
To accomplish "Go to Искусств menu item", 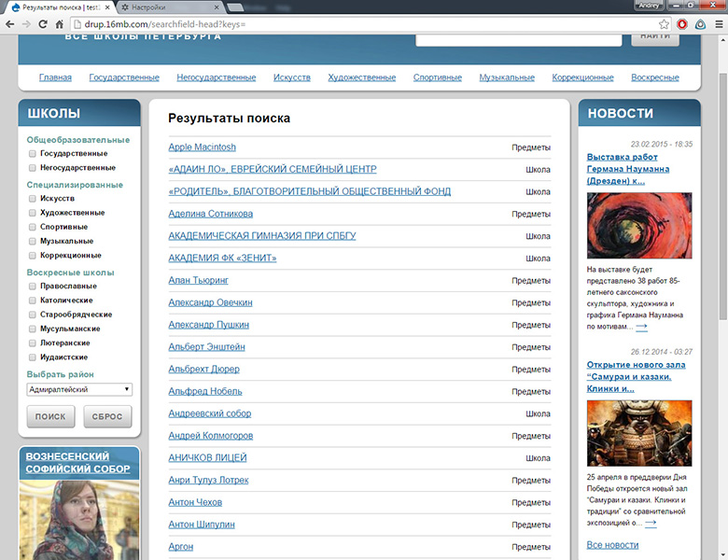I will pos(291,77).
